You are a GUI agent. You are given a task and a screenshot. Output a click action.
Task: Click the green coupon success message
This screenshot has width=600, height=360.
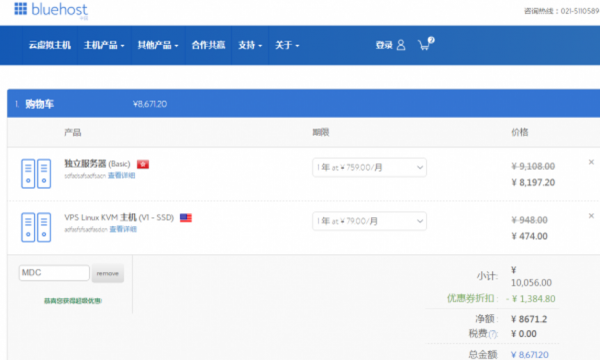click(73, 301)
